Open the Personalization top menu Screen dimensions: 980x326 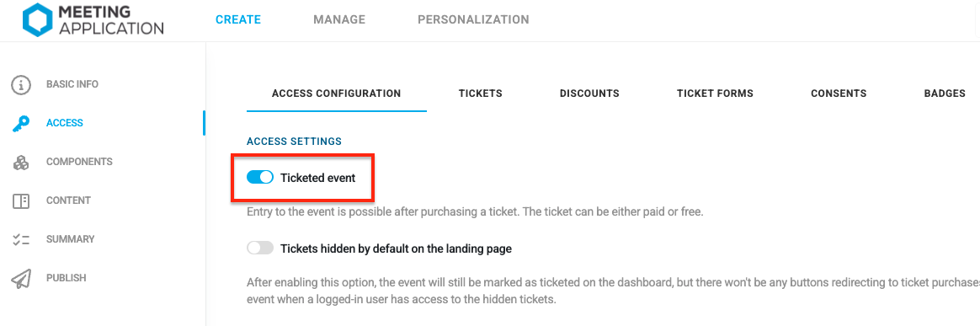pos(473,19)
